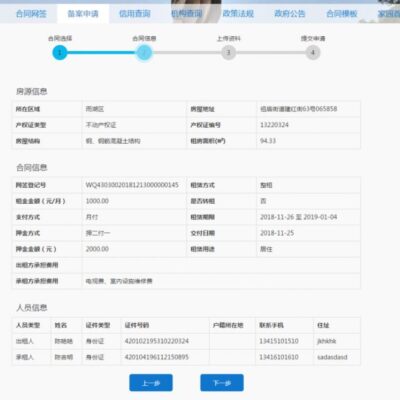Click the 不动产权证 certificate type value

pyautogui.click(x=101, y=125)
